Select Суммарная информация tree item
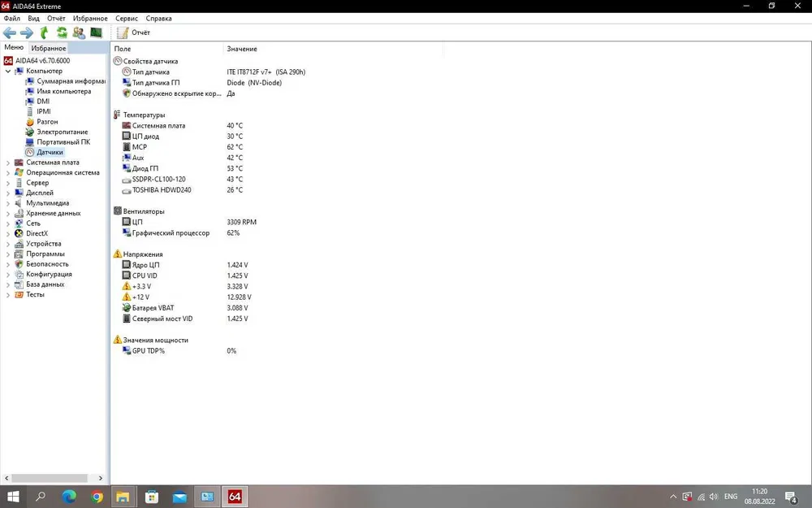This screenshot has width=812, height=508. tap(71, 81)
